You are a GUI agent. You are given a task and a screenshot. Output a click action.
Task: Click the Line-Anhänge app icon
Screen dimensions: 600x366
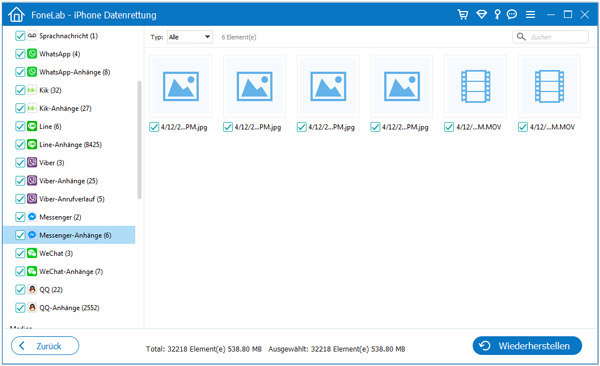[x=32, y=144]
